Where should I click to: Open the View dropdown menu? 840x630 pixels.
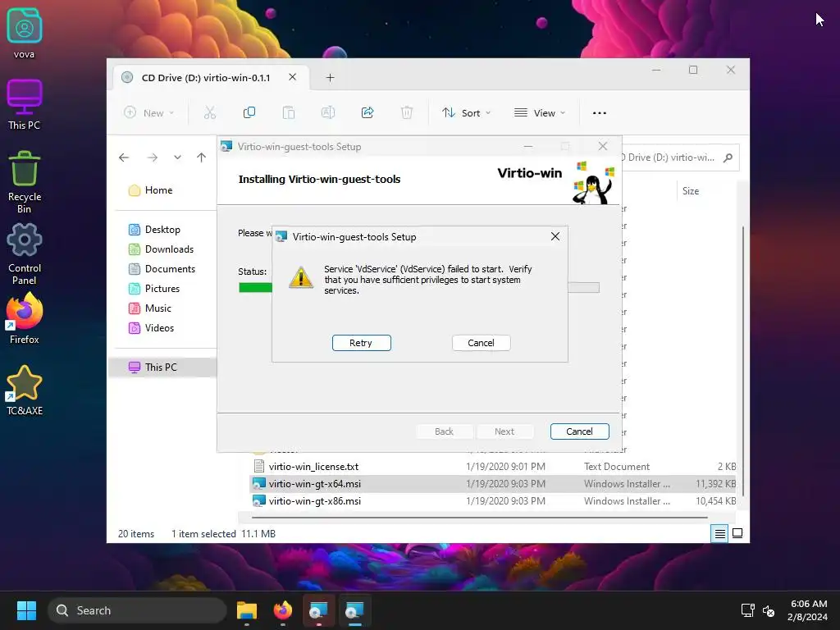pyautogui.click(x=540, y=112)
